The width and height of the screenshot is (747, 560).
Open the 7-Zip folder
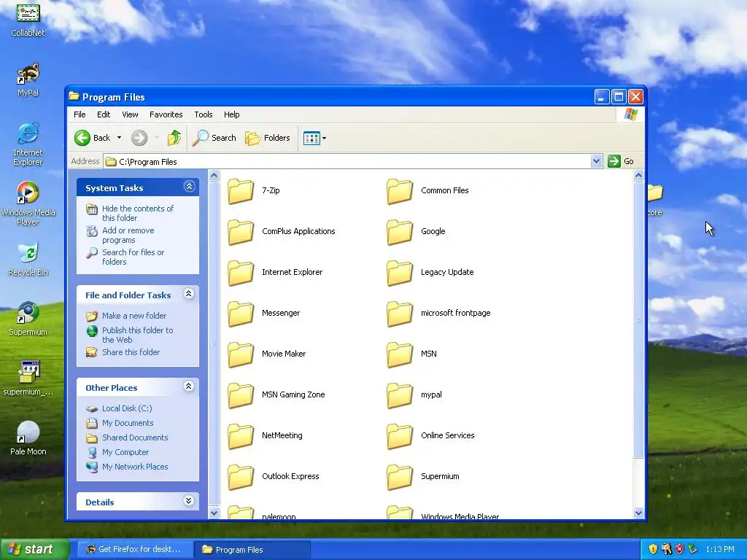click(241, 191)
